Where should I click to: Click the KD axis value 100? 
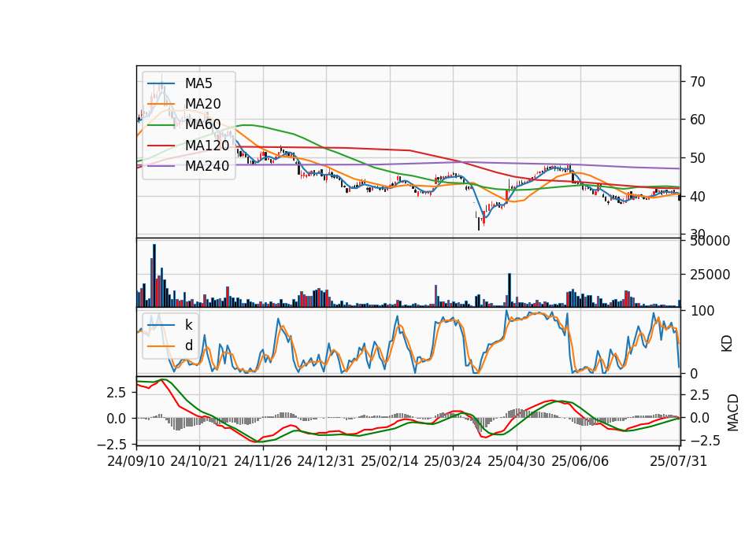coord(702,311)
